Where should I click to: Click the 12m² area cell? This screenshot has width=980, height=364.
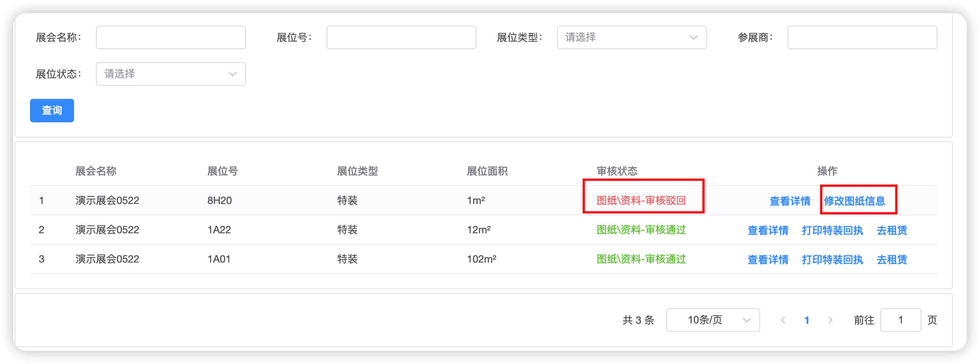point(479,230)
